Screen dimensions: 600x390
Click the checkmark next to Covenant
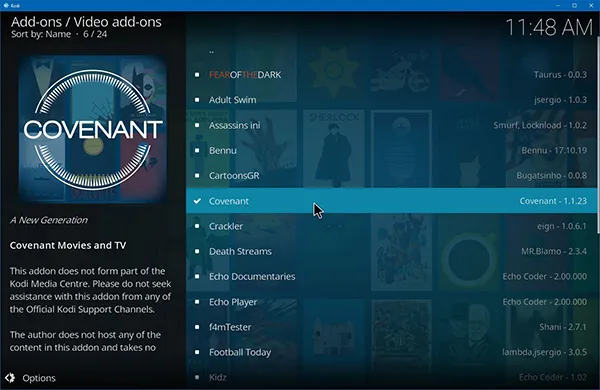[x=197, y=201]
